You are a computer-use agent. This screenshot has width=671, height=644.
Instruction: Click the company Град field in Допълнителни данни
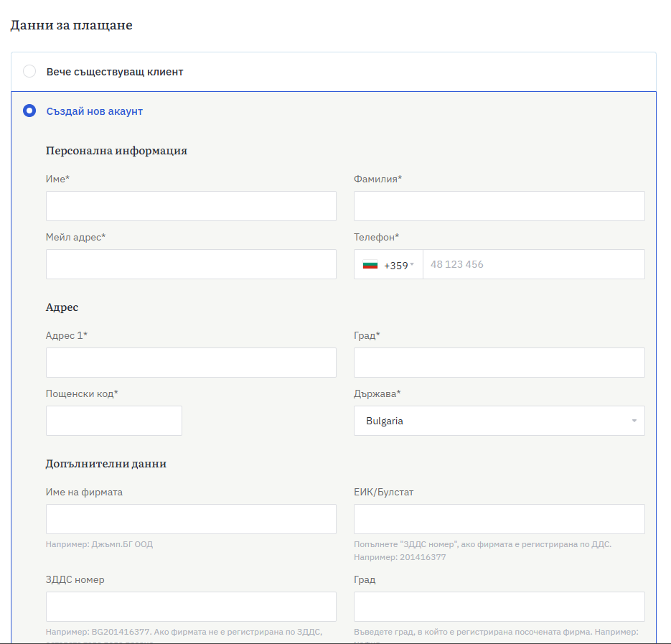pos(499,607)
